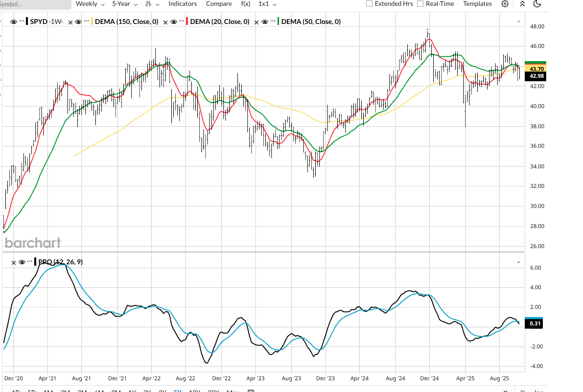
Task: Click the DEMA (150, Close, 0) label
Action: pos(126,22)
